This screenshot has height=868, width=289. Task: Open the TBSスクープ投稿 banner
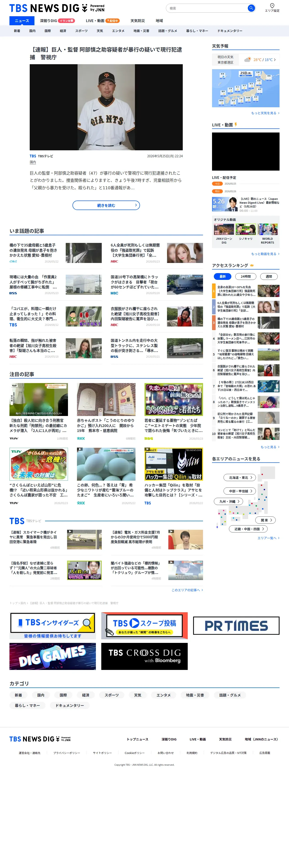144,626
